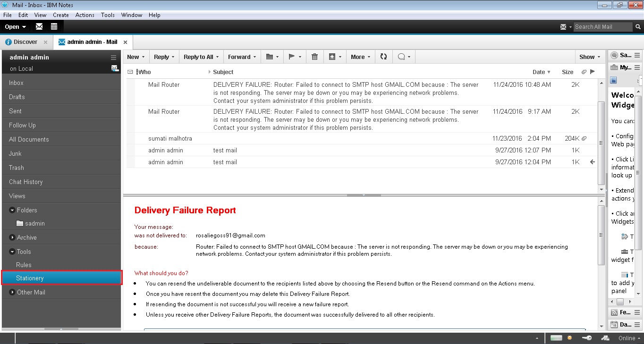Open the New message dropdown
The width and height of the screenshot is (644, 344).
(x=136, y=57)
